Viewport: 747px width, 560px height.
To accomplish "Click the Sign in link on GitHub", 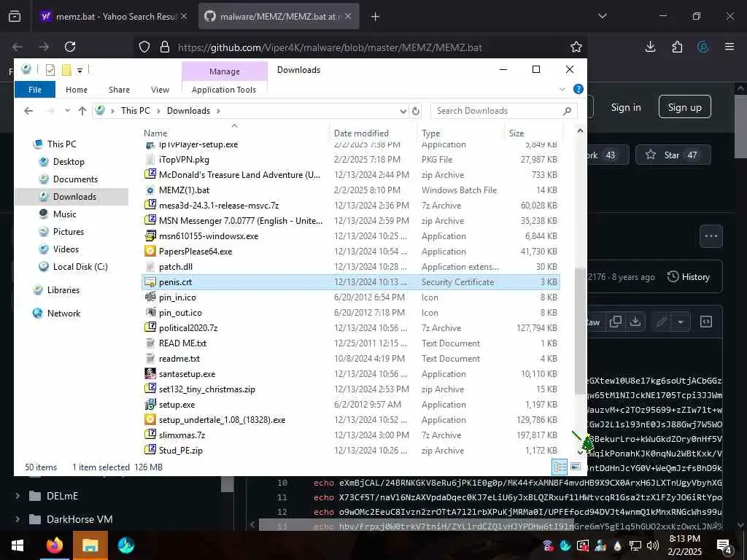I will tap(626, 107).
